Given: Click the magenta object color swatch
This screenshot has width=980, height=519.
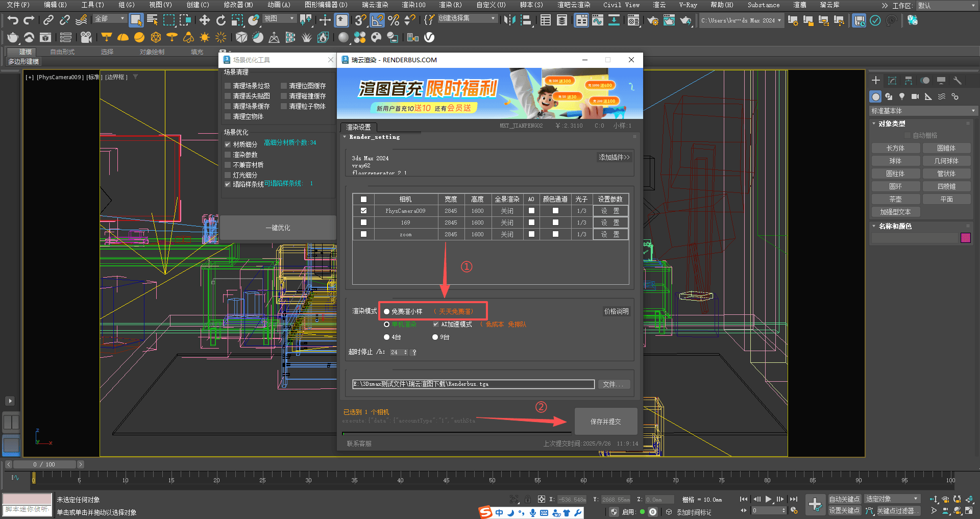Looking at the screenshot, I should pos(965,238).
